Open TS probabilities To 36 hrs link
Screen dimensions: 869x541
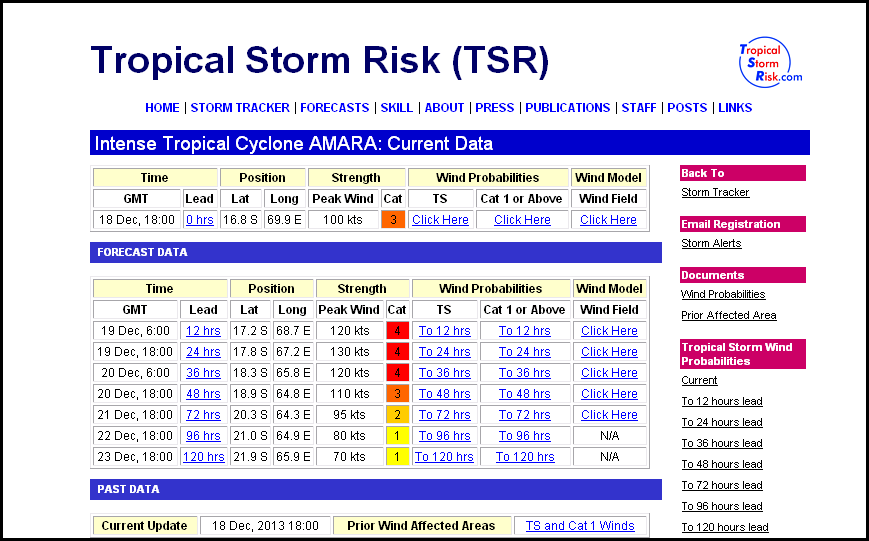444,372
